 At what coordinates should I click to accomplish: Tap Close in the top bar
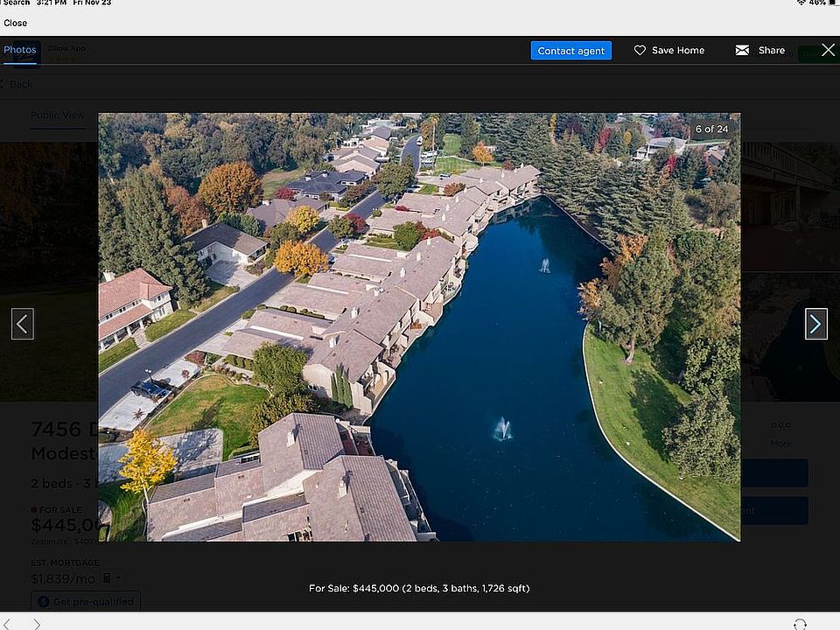point(16,23)
